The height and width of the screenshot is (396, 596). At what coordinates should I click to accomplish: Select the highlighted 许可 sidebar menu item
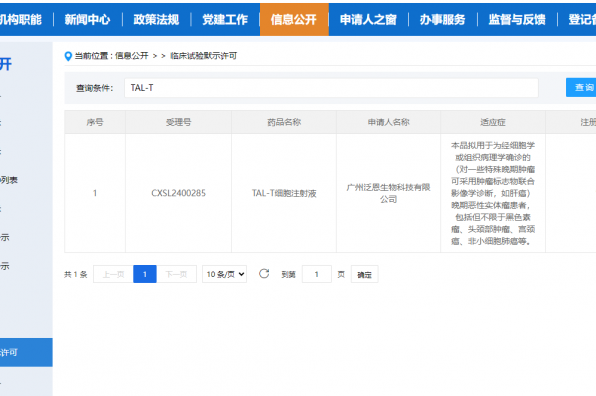coord(26,352)
